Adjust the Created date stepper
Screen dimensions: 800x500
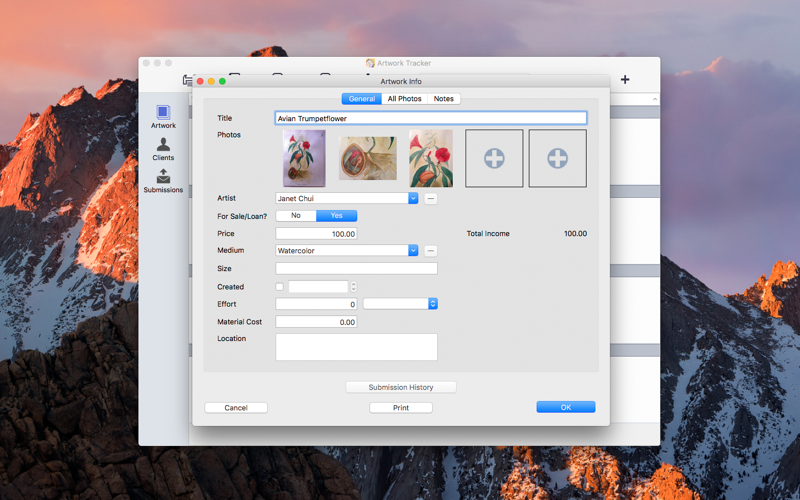tap(354, 287)
